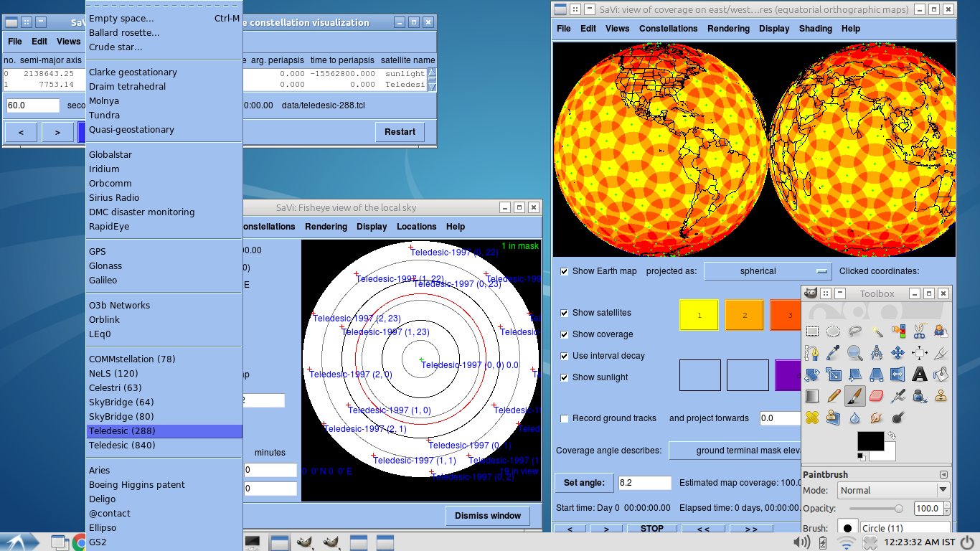Screen dimensions: 980x551
Task: Pick Clarke geostationary from the menu
Action: click(x=164, y=72)
